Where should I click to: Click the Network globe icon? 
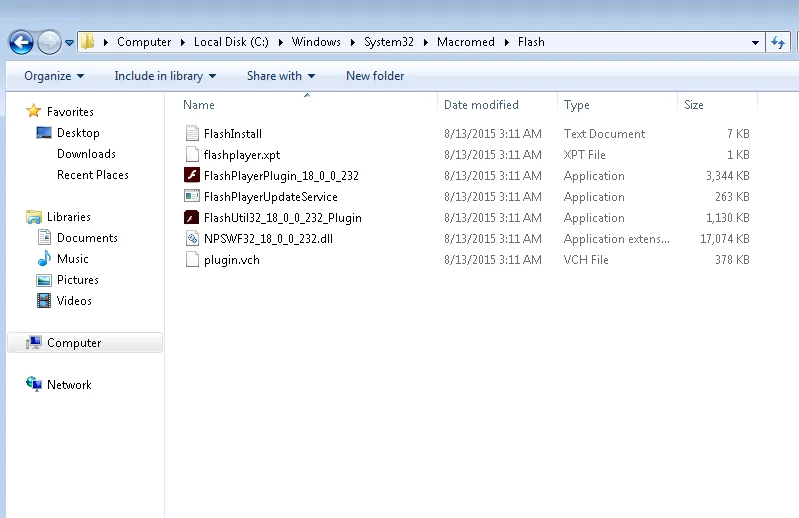click(34, 384)
